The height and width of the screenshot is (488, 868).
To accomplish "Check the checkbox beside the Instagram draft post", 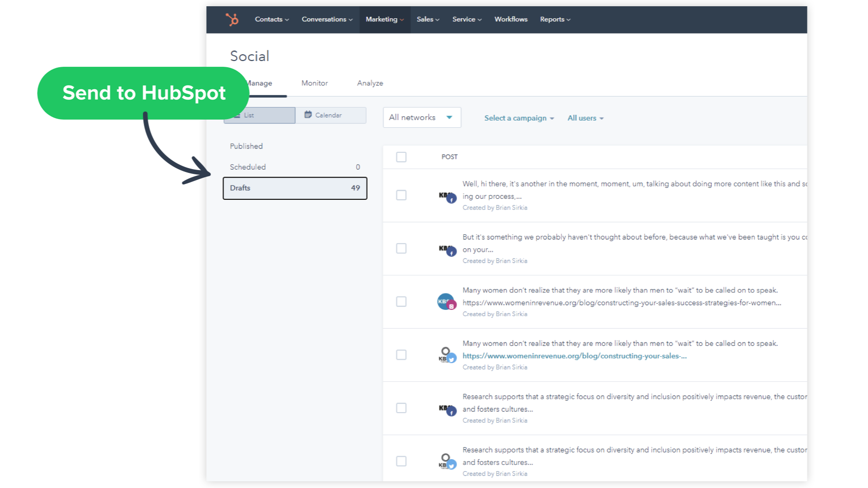I will 401,302.
